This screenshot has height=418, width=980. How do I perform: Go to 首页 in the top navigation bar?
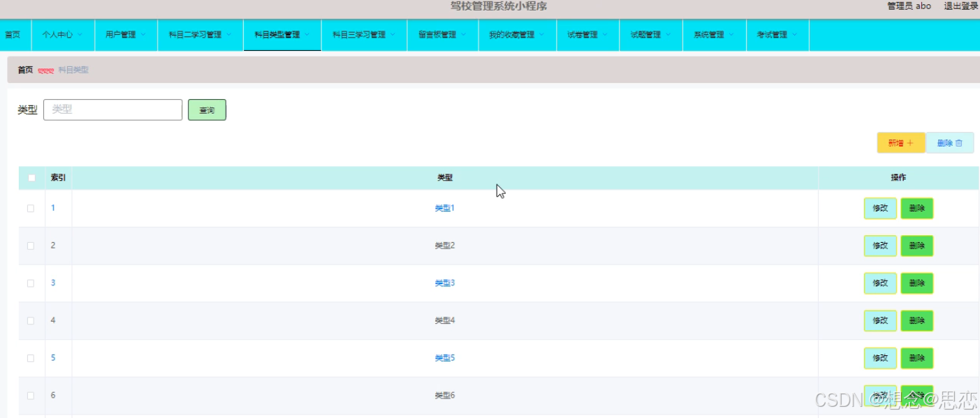pos(13,35)
